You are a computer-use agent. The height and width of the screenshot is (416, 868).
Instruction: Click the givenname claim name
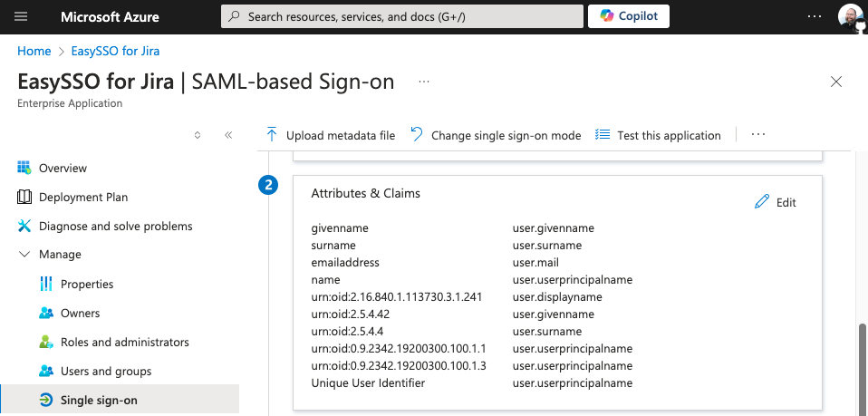(340, 228)
